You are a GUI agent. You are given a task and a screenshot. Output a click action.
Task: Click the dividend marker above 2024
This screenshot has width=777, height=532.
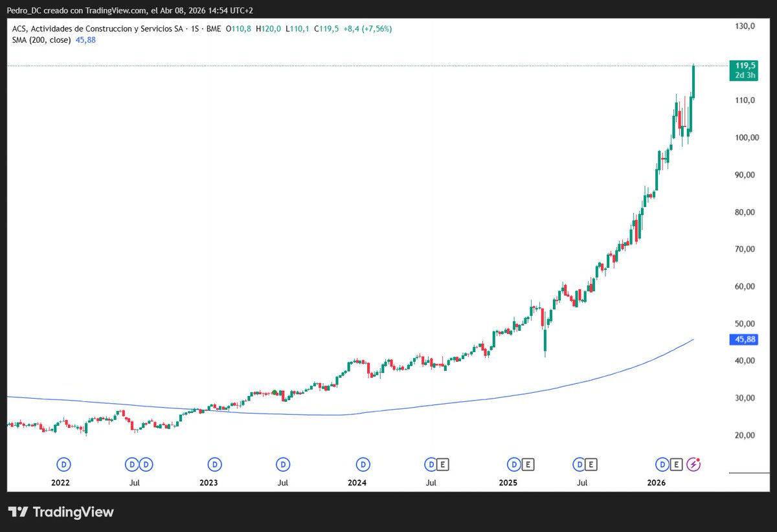point(364,464)
